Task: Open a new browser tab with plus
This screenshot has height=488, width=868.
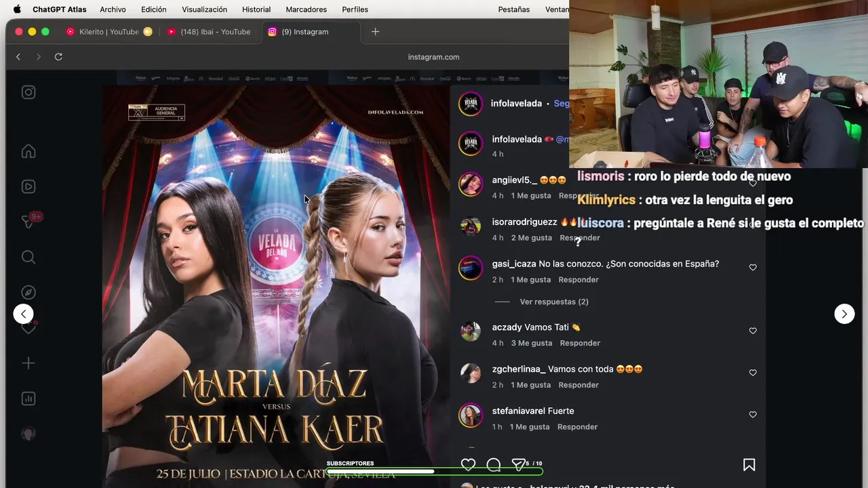Action: click(x=375, y=32)
